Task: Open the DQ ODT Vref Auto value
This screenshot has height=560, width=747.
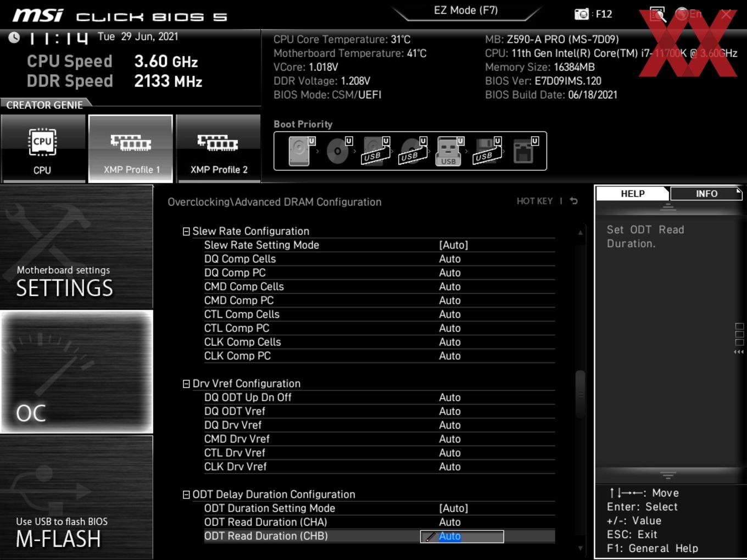Action: (x=450, y=411)
